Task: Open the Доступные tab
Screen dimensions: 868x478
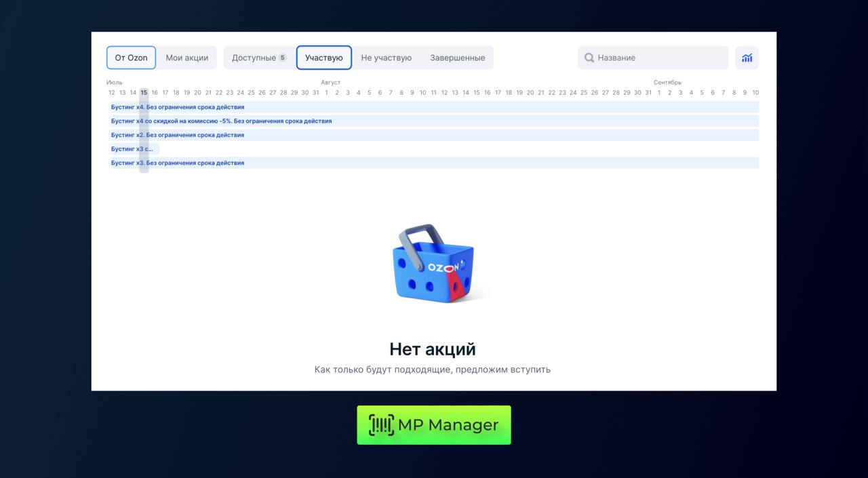Action: click(254, 58)
